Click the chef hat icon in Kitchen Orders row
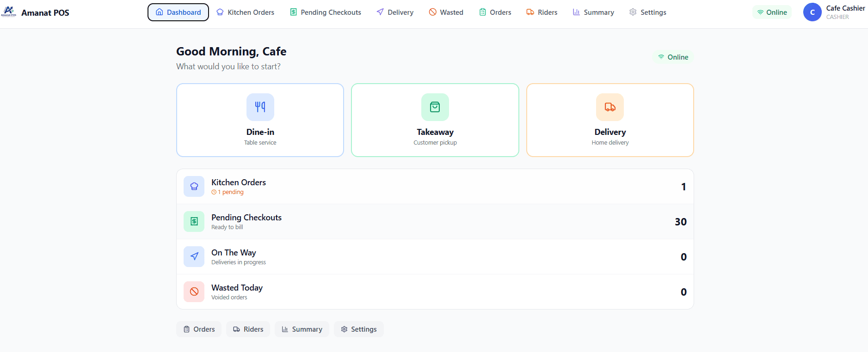This screenshot has width=868, height=352. pos(194,187)
